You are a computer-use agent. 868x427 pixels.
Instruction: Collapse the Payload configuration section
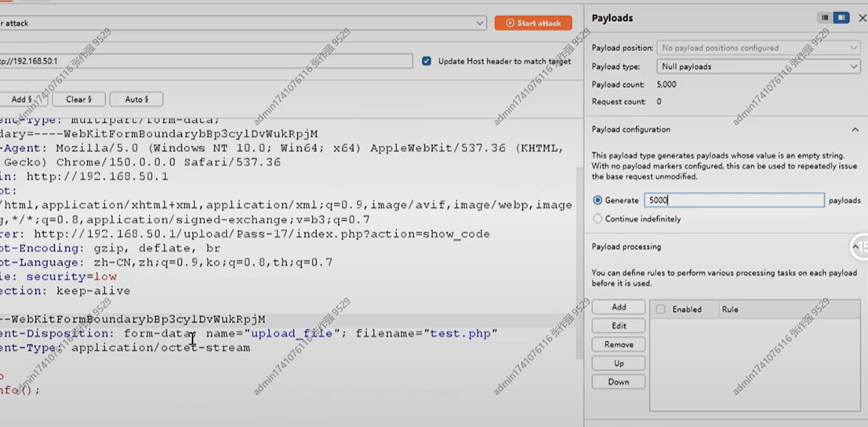pyautogui.click(x=855, y=129)
